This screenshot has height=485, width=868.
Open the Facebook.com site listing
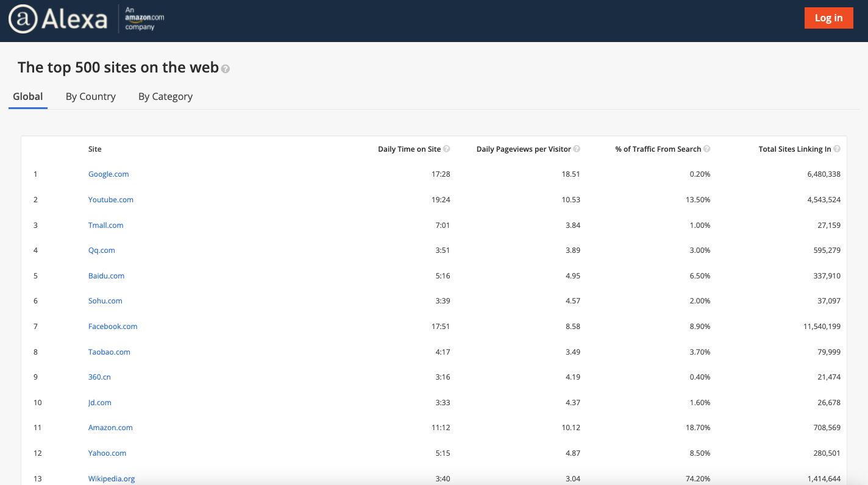[x=113, y=326]
